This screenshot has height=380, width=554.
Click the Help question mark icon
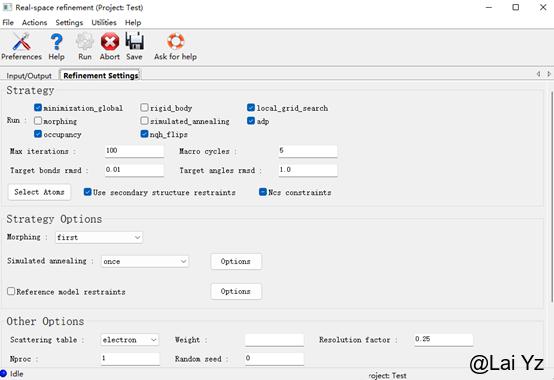tap(57, 42)
